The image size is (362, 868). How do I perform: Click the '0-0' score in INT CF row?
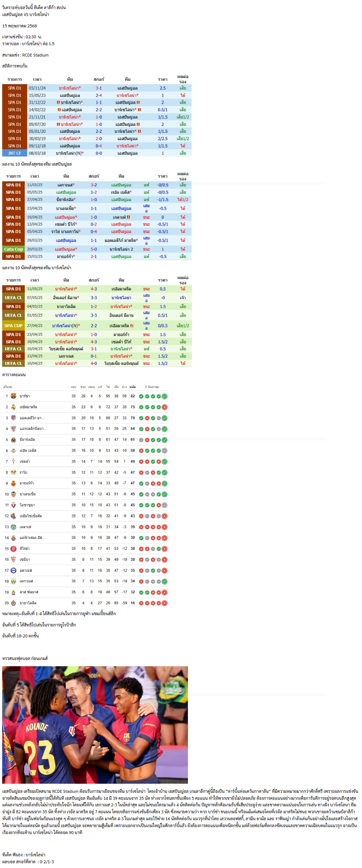[x=99, y=153]
